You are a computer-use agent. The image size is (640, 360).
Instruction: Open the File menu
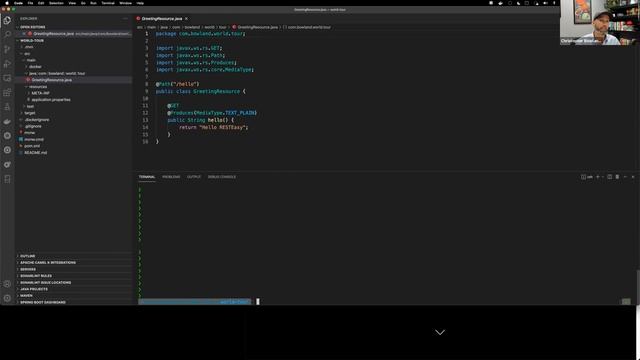point(30,3)
